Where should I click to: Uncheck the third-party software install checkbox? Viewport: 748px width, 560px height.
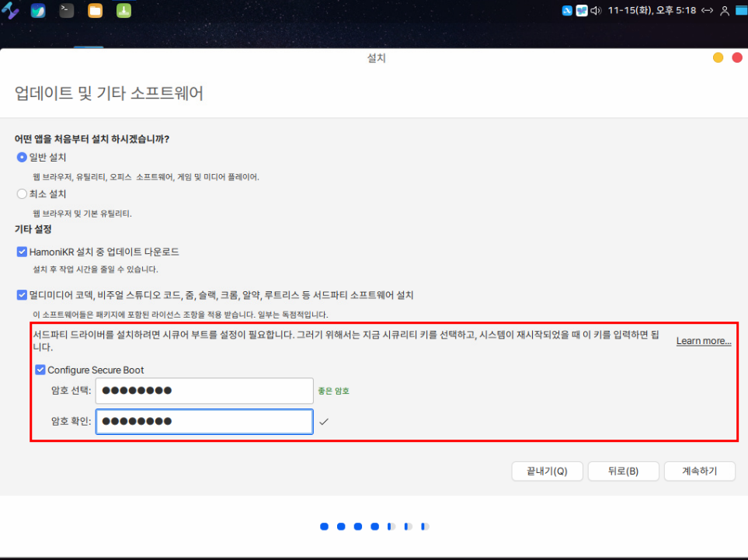pos(22,295)
